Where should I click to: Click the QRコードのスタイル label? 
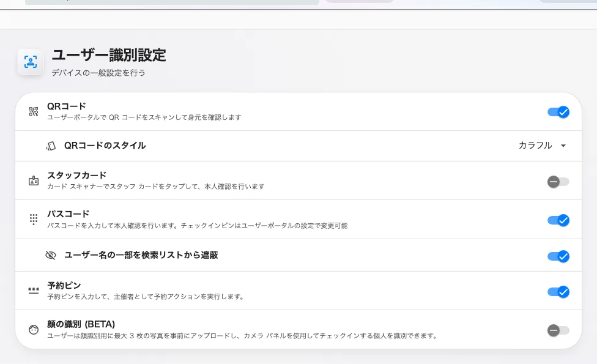(x=105, y=146)
